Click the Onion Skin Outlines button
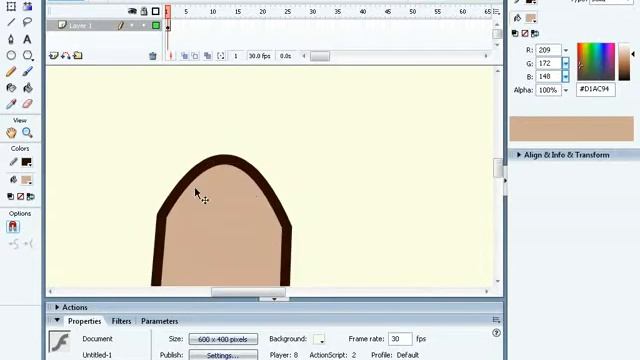 click(196, 56)
